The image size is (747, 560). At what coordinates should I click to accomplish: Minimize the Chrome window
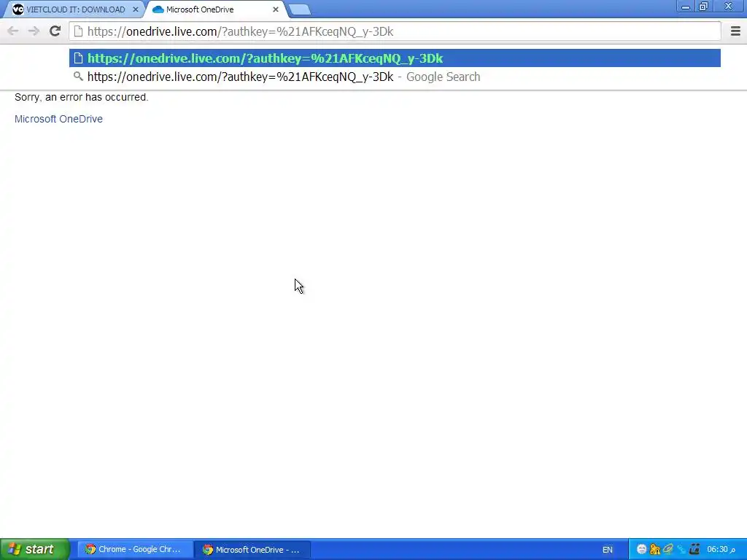tap(686, 7)
